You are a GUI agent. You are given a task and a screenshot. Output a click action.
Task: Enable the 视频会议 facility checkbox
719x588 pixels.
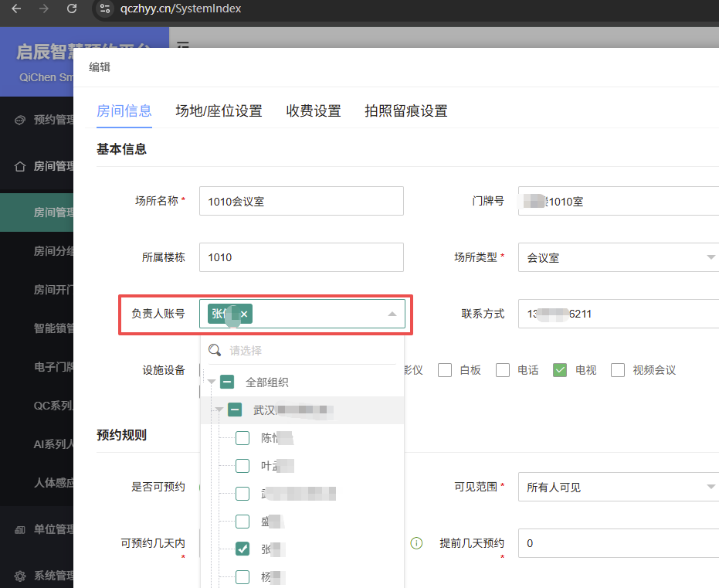pyautogui.click(x=618, y=370)
